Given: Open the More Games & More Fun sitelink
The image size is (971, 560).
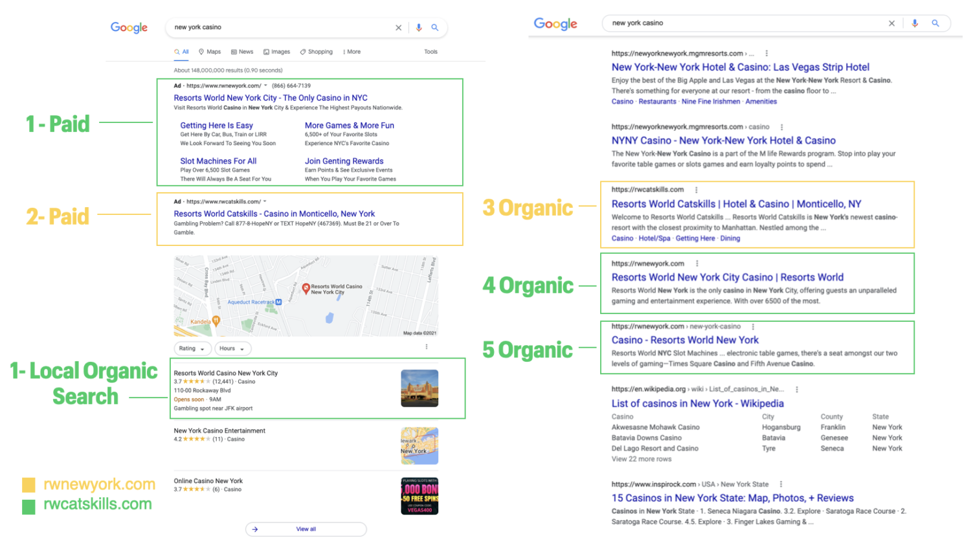Looking at the screenshot, I should 350,126.
